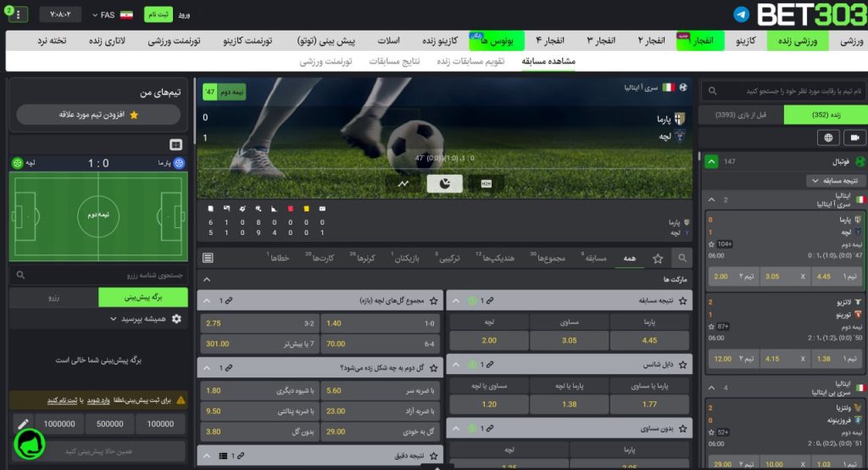Collapse the دابل شانس market
Screen dimensions: 868x470
point(455,364)
